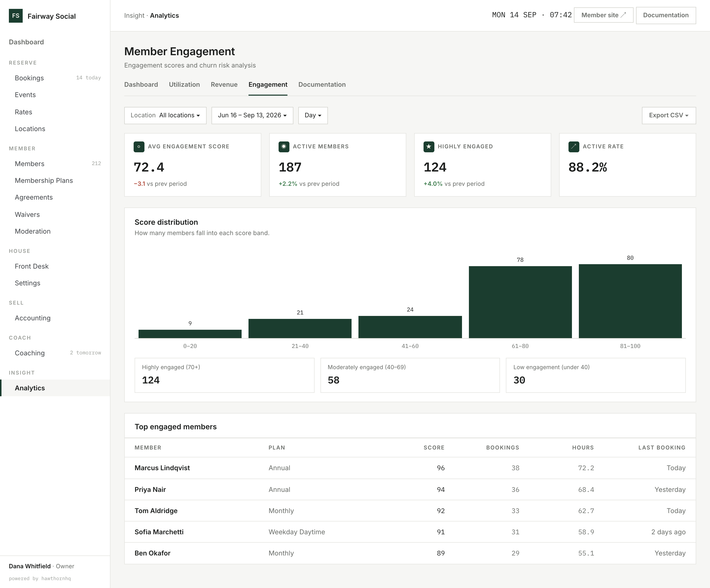Viewport: 710px width, 588px height.
Task: Select the Engagement tab
Action: tap(268, 85)
